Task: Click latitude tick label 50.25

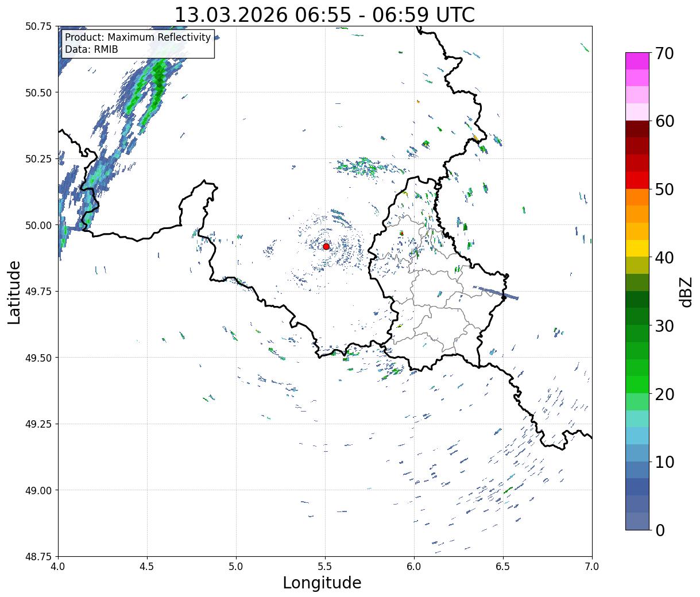Action: 38,159
